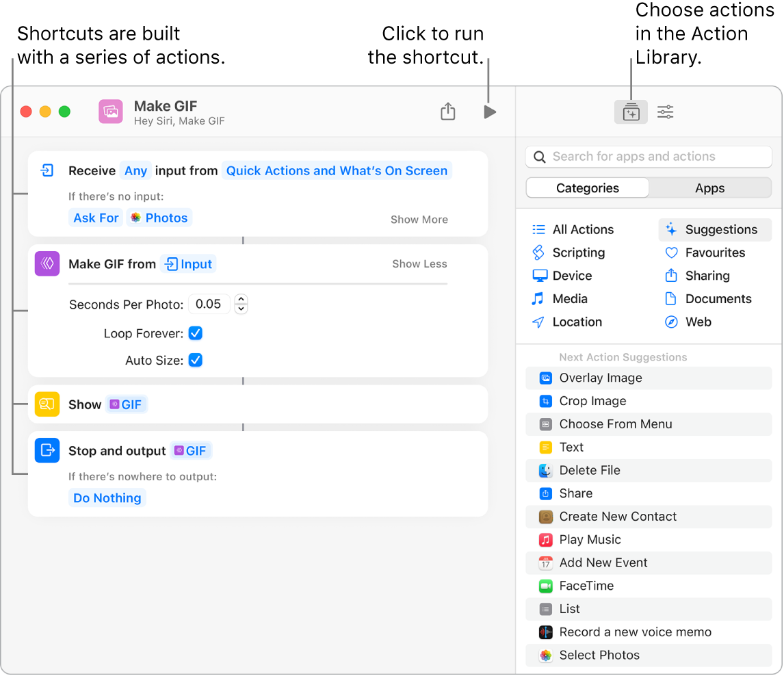Open the Action Library panel

click(630, 111)
